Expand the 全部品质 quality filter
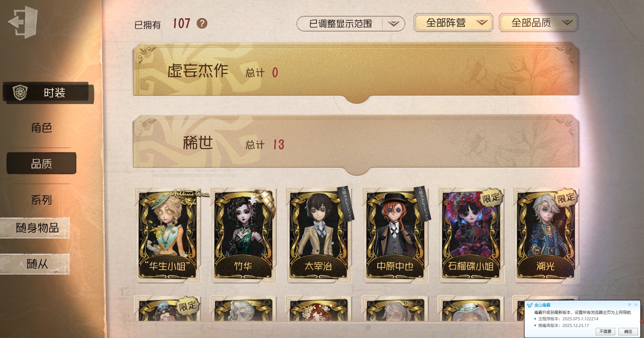The image size is (644, 338). pyautogui.click(x=539, y=23)
